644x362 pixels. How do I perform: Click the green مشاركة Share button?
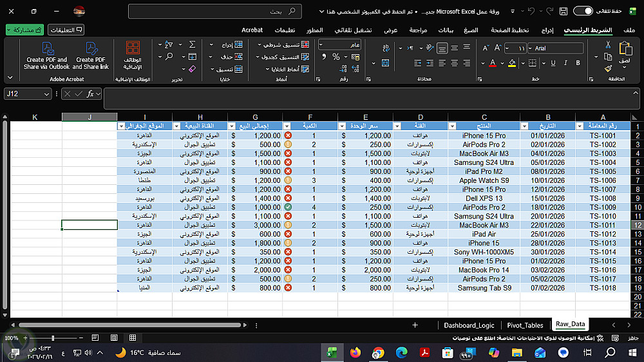coord(25,30)
